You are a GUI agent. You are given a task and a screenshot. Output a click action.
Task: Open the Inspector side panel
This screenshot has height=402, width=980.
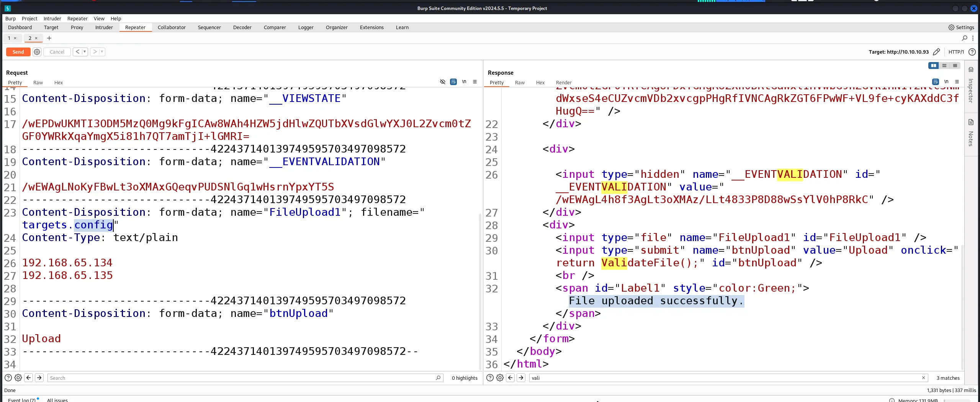coord(971,86)
